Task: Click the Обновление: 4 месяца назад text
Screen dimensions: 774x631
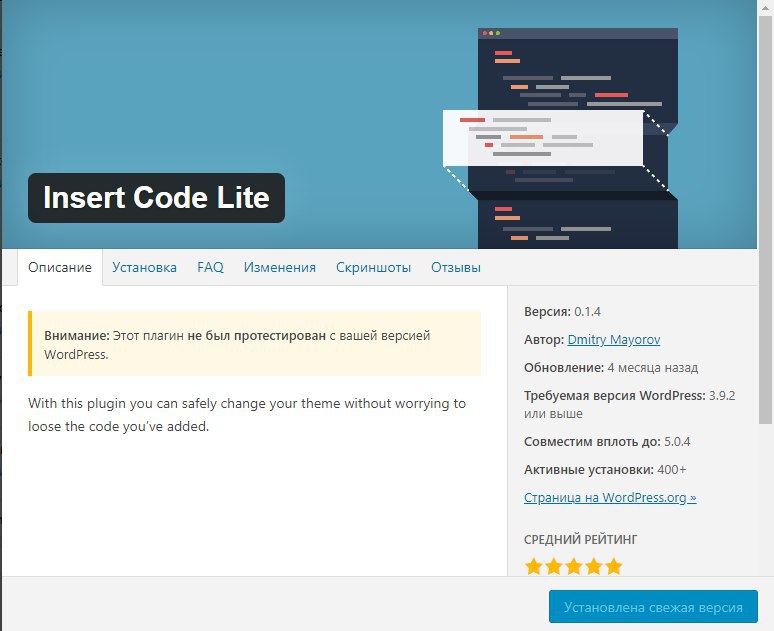Action: pos(611,367)
